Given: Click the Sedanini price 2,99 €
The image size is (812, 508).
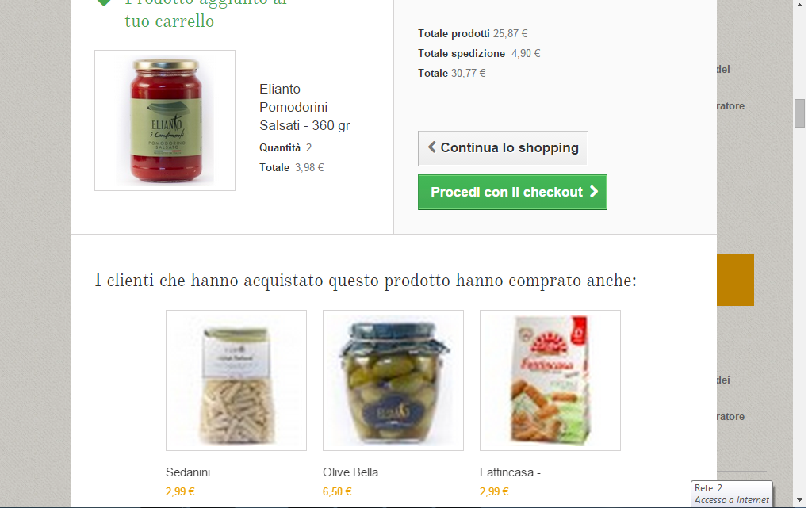Looking at the screenshot, I should 180,491.
